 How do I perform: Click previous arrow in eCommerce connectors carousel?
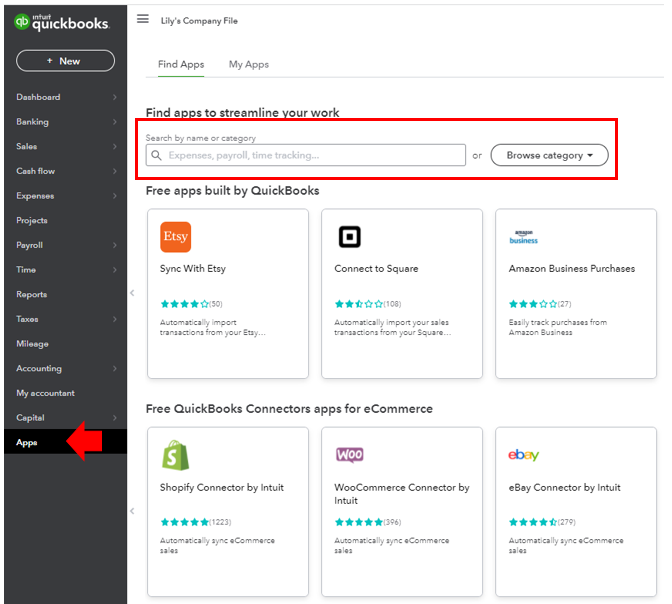click(132, 511)
